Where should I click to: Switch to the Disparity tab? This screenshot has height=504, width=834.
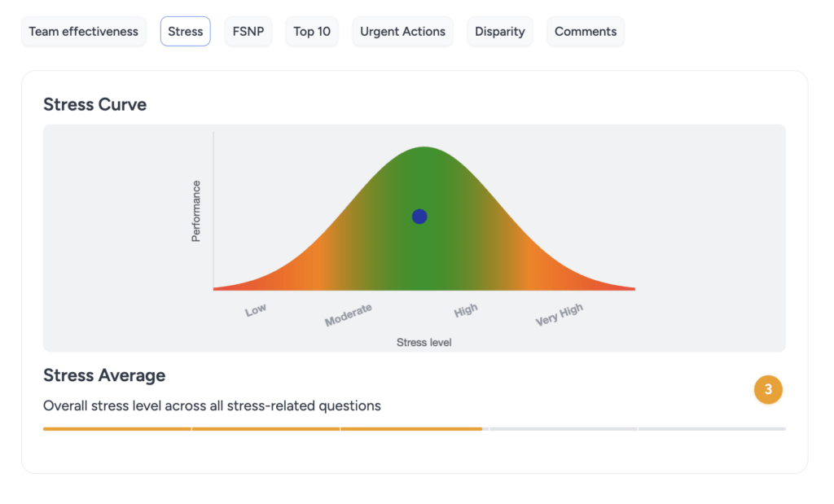[499, 31]
